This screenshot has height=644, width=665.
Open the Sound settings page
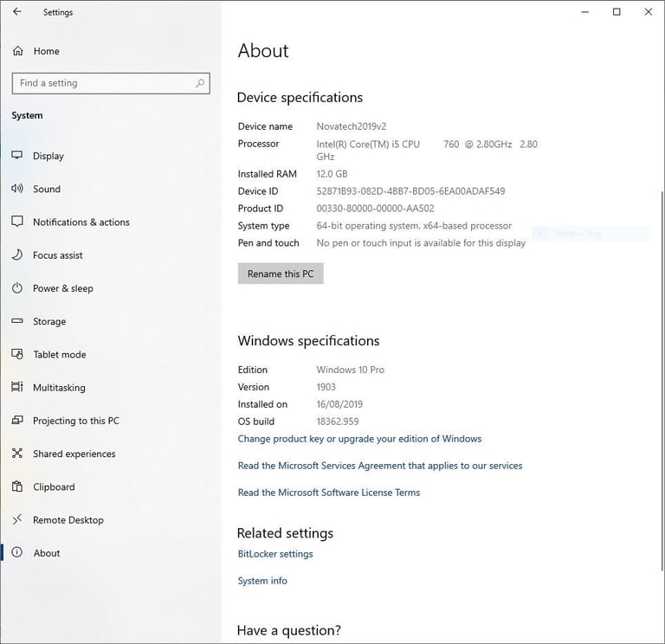47,189
